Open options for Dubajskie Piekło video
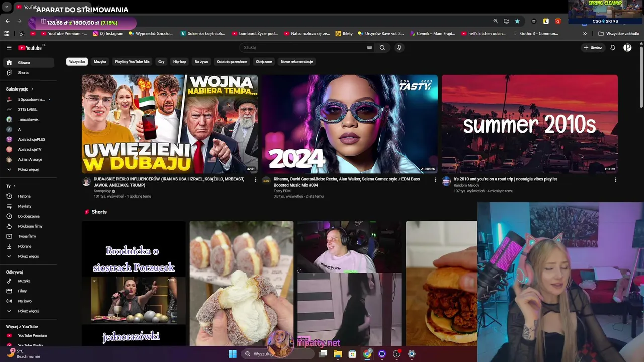 click(255, 179)
